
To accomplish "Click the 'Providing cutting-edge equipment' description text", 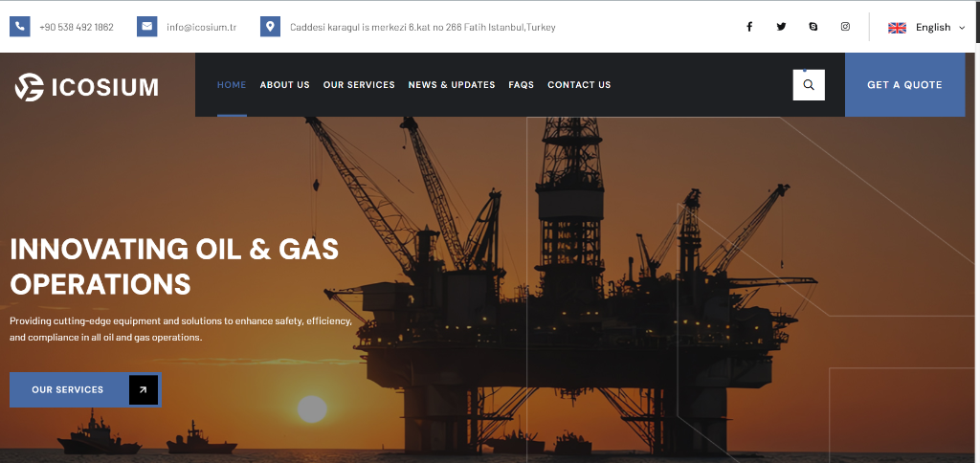I will [x=181, y=329].
